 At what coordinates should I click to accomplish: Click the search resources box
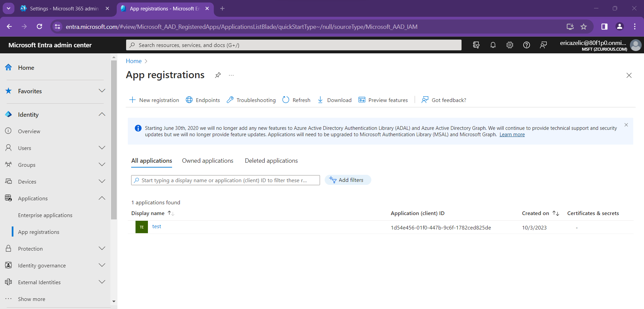(x=294, y=45)
